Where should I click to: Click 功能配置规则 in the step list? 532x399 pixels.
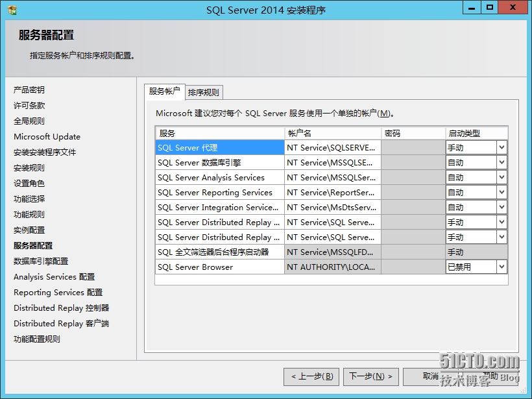point(37,339)
